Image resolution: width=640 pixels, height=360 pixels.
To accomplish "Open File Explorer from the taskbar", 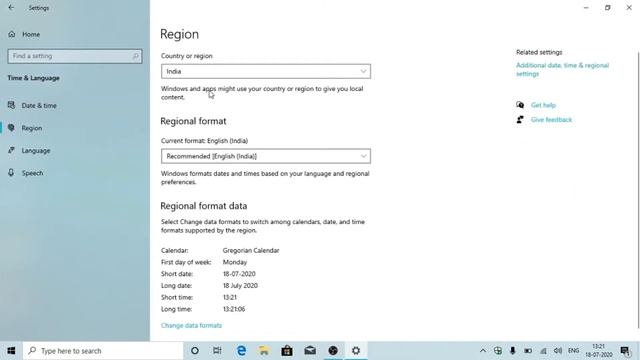I will click(x=264, y=351).
